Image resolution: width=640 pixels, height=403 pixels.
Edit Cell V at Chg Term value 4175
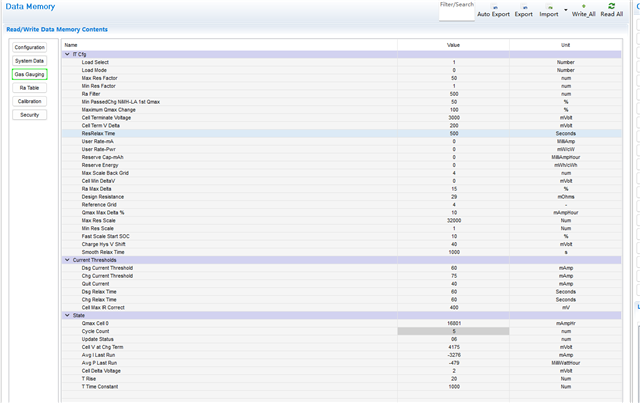pyautogui.click(x=453, y=347)
